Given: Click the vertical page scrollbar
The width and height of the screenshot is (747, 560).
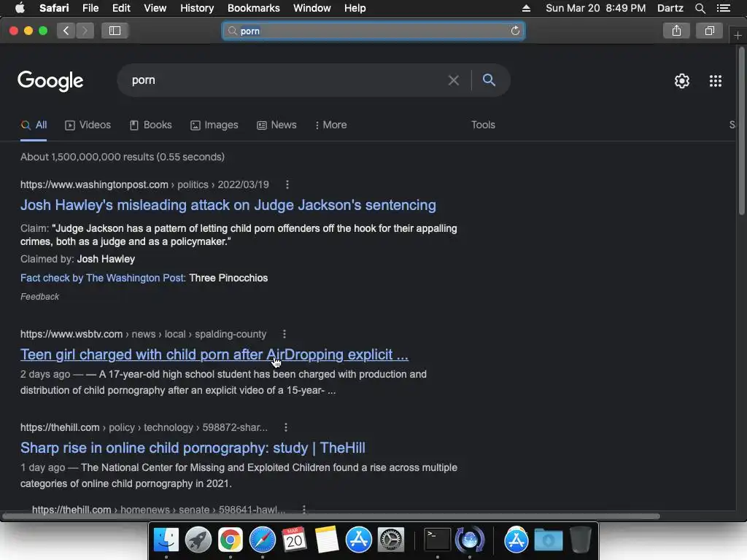Looking at the screenshot, I should click(742, 131).
